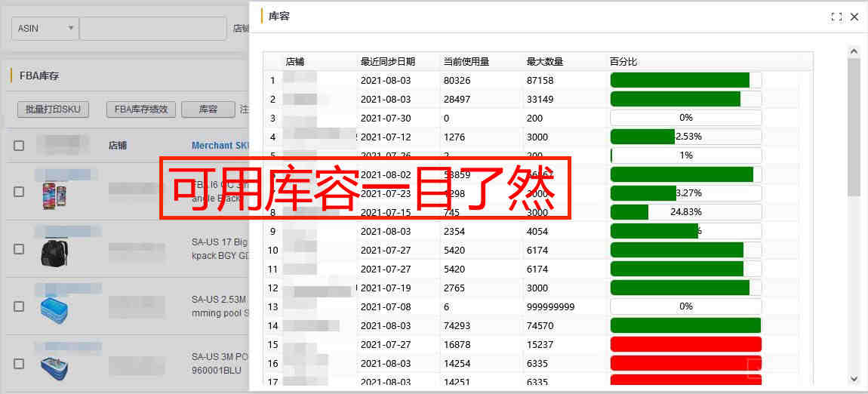Viewport: 868px width, 394px height.
Task: Sort by the Merchant SKU column header
Action: coord(220,146)
